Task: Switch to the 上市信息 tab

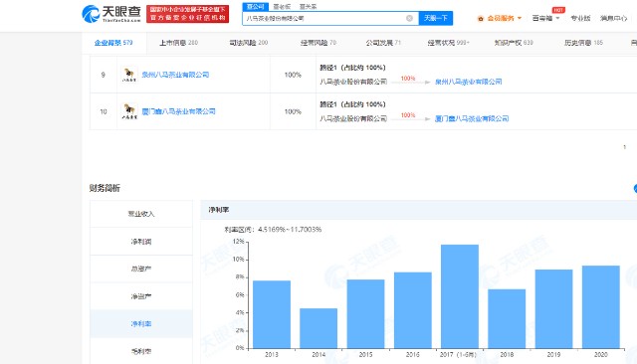Action: point(178,43)
